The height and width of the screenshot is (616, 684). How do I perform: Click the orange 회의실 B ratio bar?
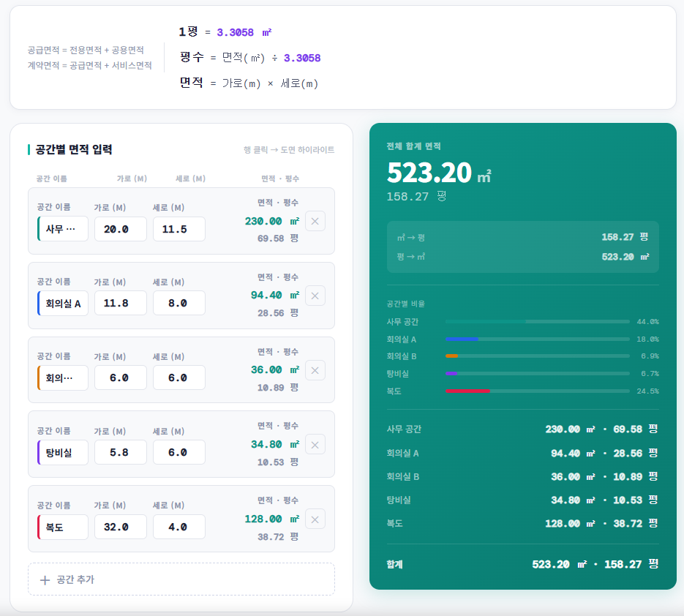point(538,356)
